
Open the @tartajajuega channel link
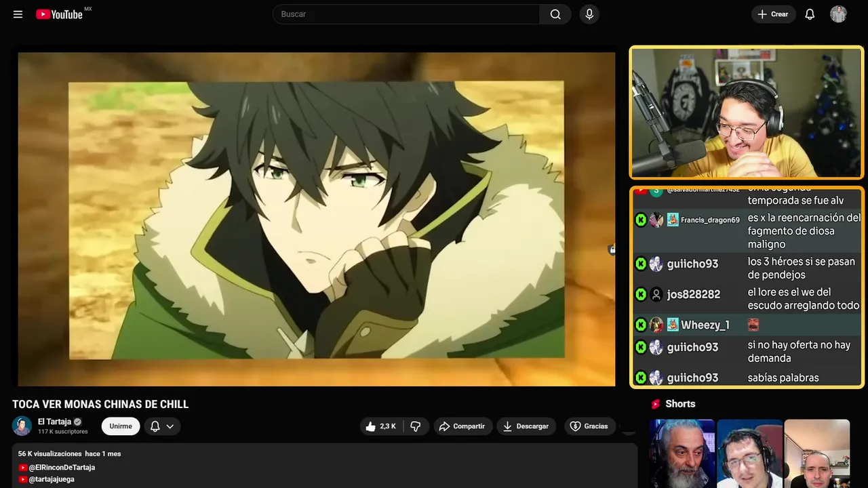point(52,479)
